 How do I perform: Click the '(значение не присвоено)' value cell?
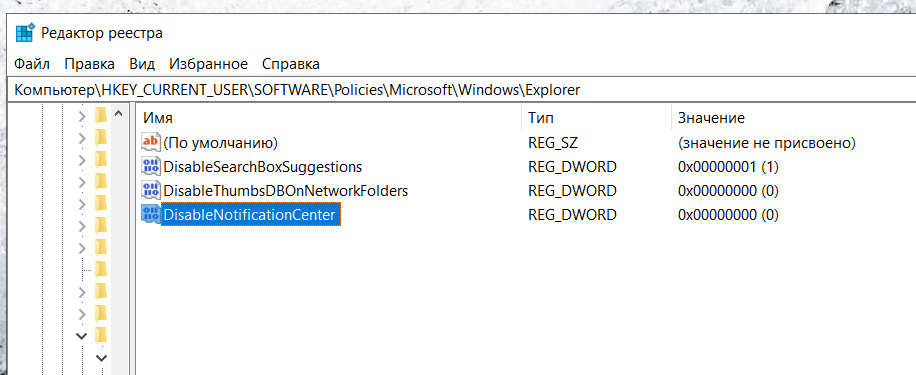click(x=766, y=143)
